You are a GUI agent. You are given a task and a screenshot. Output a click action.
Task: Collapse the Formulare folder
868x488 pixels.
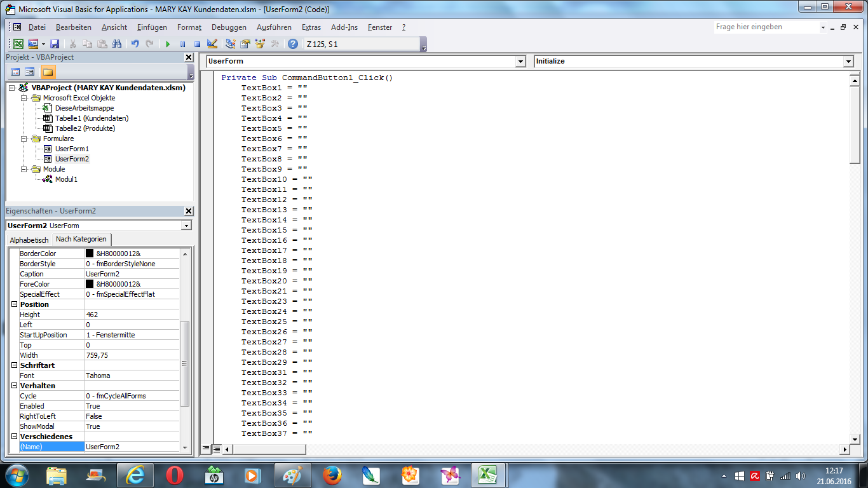pos(24,139)
